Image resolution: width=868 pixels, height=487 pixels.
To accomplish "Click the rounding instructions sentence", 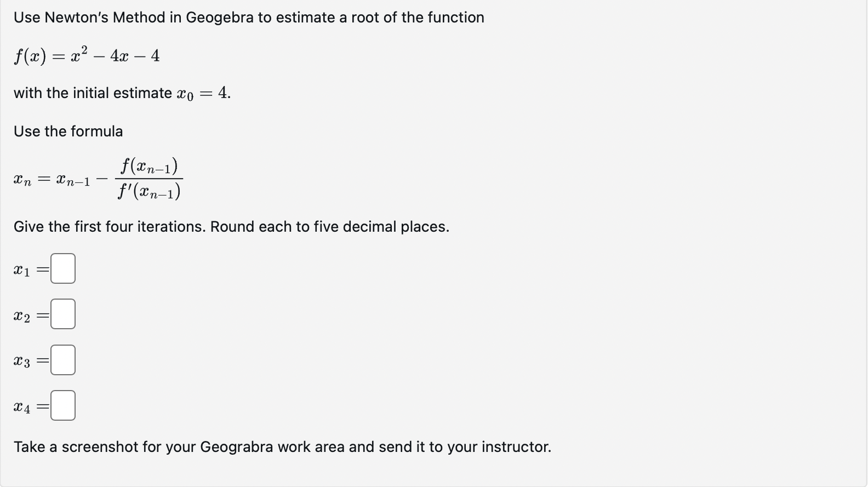I will click(x=231, y=226).
